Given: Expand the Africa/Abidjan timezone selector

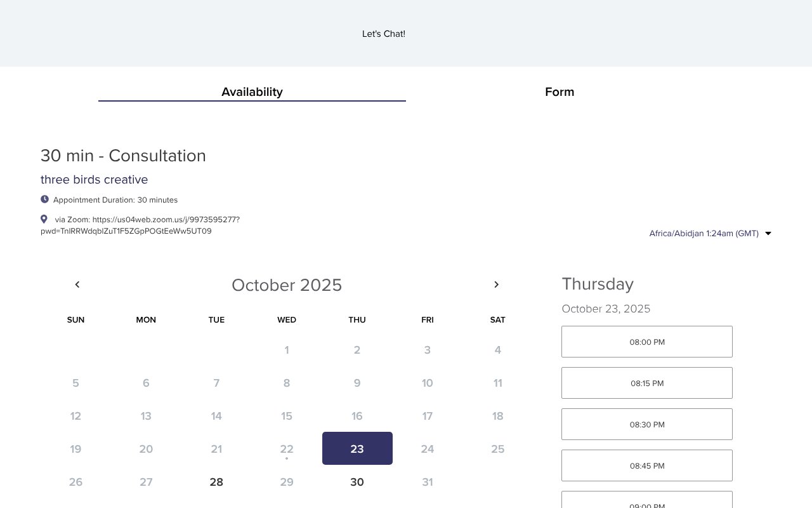Looking at the screenshot, I should pos(704,233).
